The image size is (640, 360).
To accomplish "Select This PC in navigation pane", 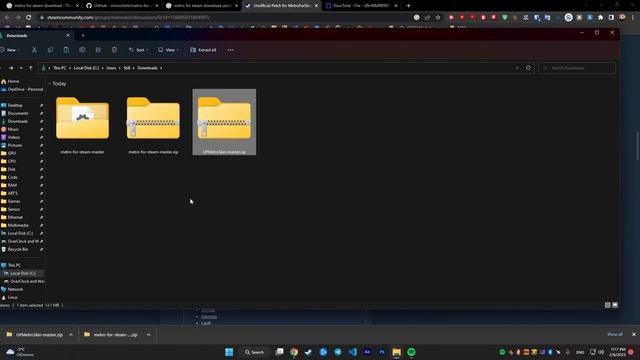I will [14, 265].
